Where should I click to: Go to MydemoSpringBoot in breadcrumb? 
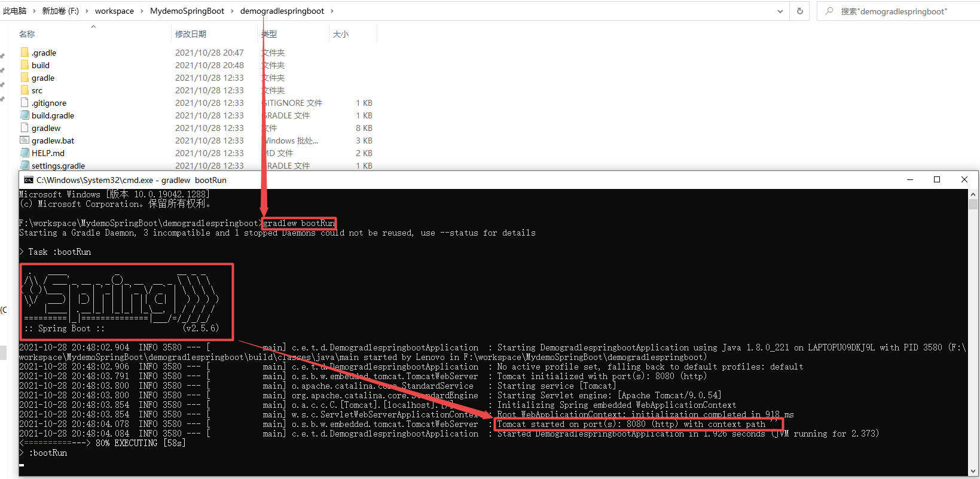[x=187, y=11]
